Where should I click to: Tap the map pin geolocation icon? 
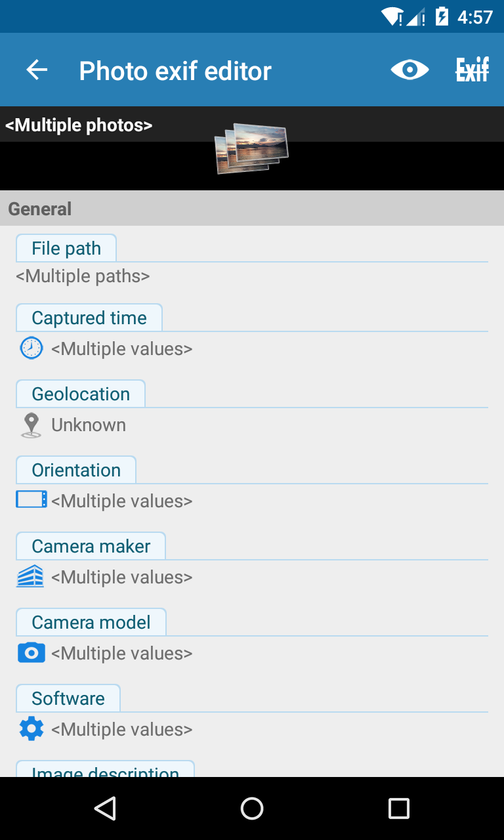click(x=31, y=425)
